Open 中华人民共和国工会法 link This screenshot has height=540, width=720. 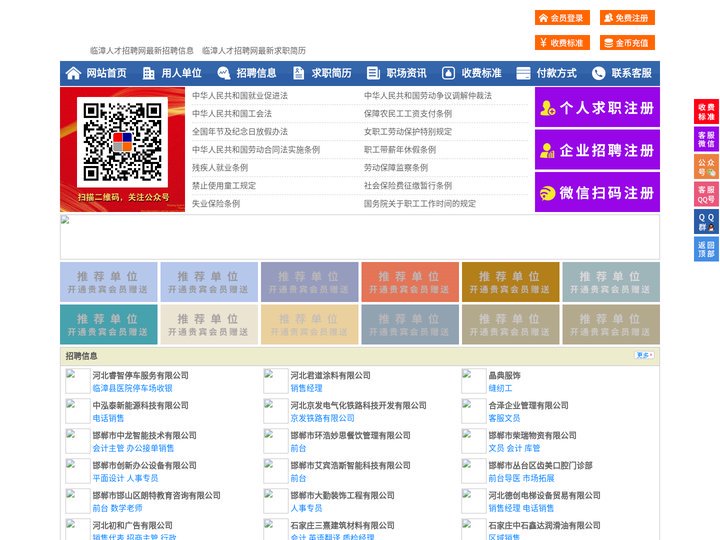click(x=232, y=113)
